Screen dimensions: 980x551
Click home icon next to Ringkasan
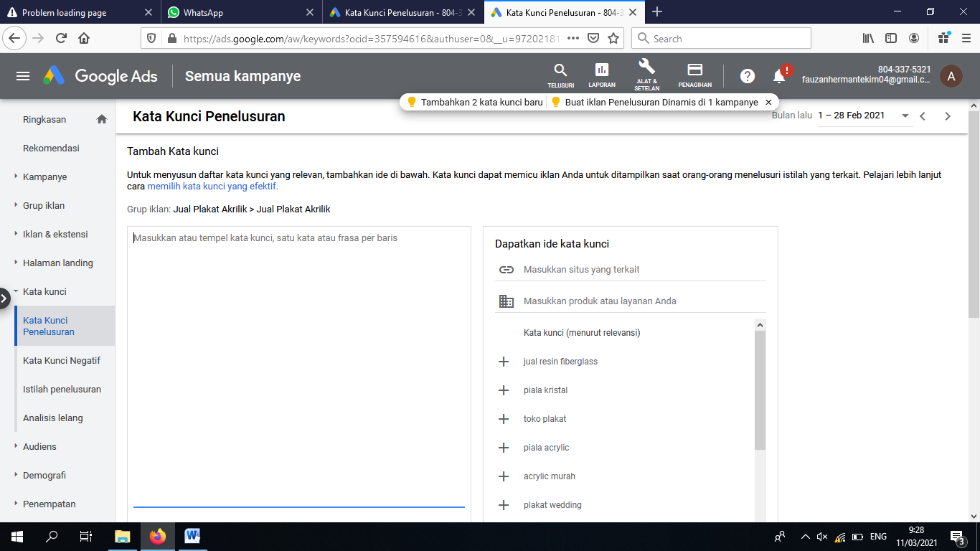pos(102,120)
